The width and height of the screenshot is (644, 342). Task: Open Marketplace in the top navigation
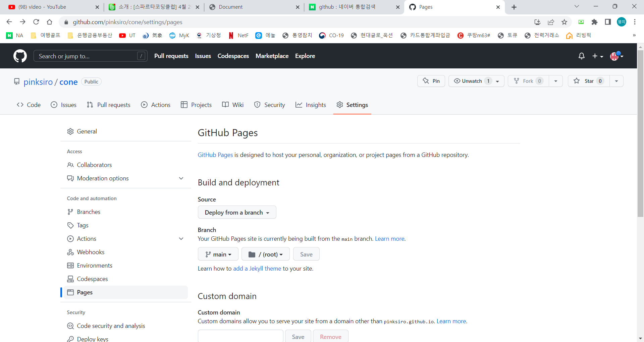272,56
